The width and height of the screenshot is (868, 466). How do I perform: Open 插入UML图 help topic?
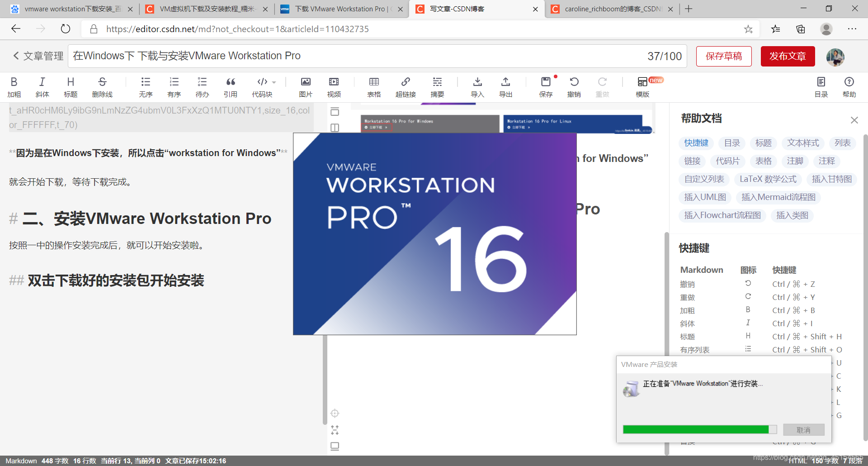[x=705, y=197]
